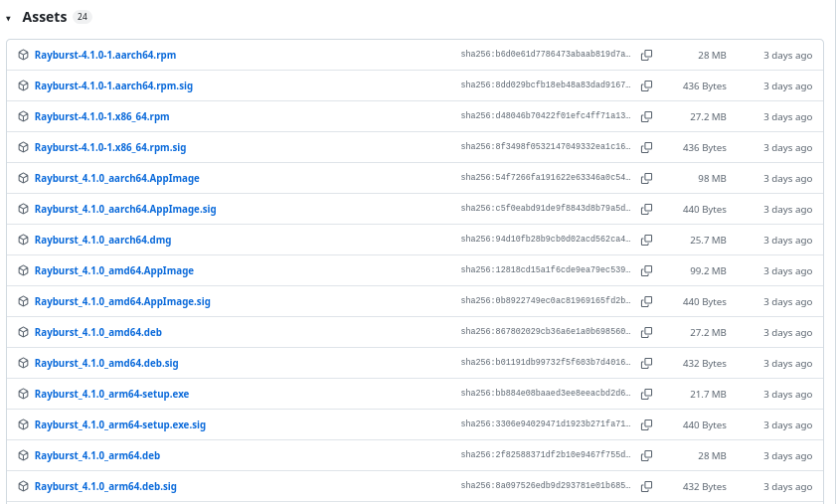Screen dimensions: 837x504
Task: Copy sha256 of Rayburst_4.1.0_amd64.AppImage
Action: (646, 270)
